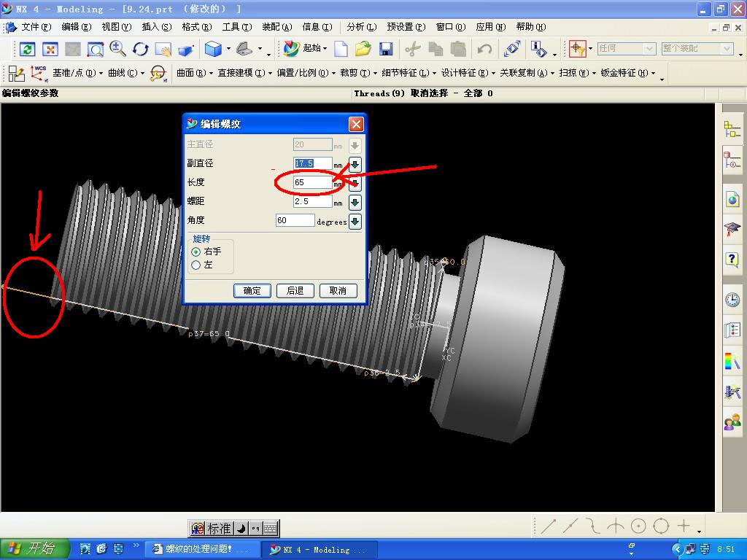Click the Undo arrow icon

point(485,49)
